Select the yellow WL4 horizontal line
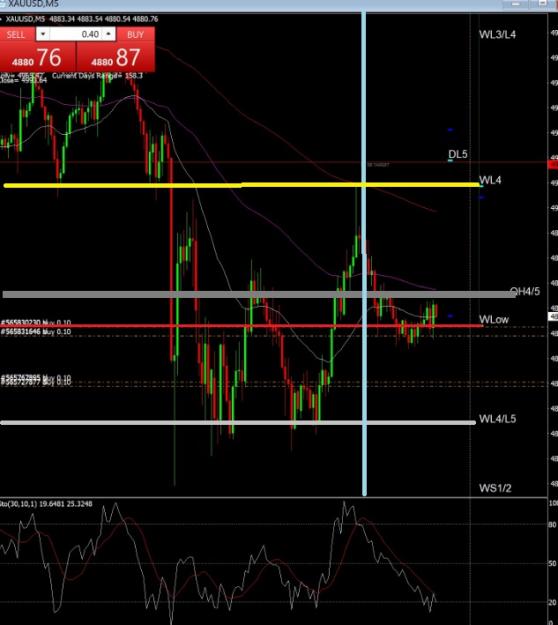The image size is (558, 625). click(x=242, y=185)
